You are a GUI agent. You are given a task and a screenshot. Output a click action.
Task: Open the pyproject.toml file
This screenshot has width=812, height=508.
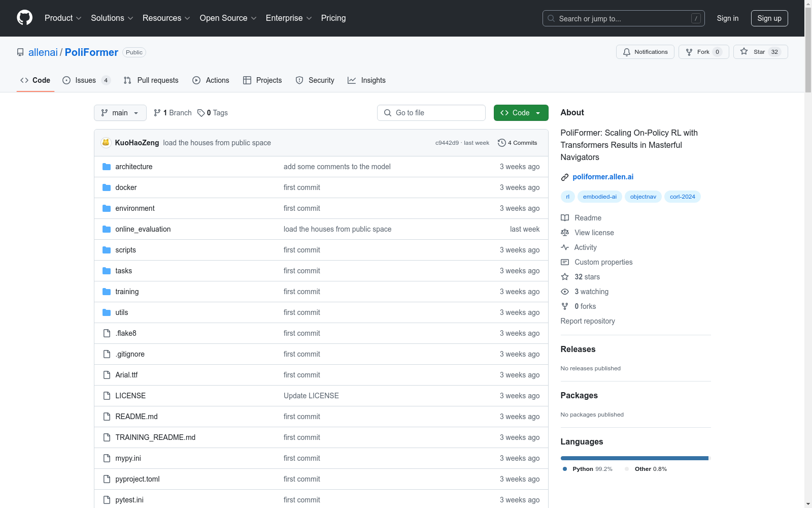click(138, 479)
